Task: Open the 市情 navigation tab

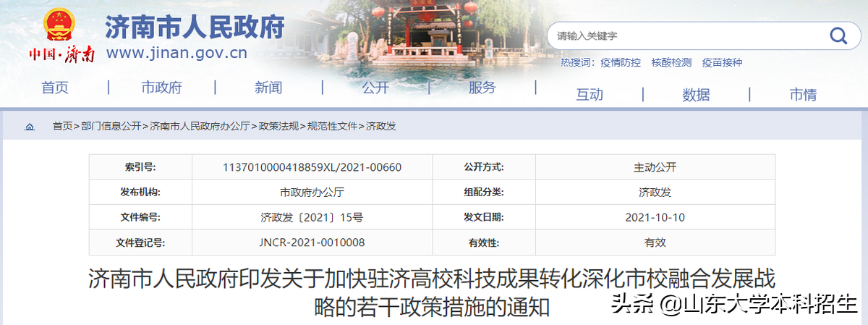Action: click(x=803, y=94)
